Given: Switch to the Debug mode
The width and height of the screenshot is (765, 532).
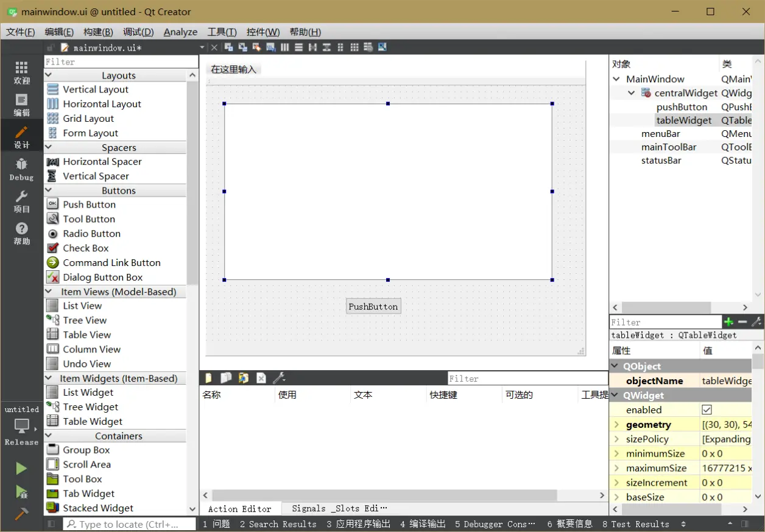Looking at the screenshot, I should pos(21,169).
